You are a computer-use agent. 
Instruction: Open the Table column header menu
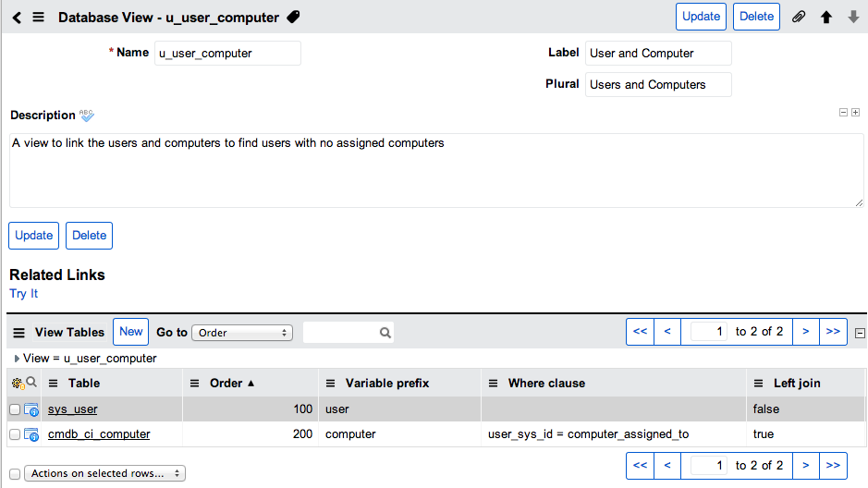(53, 384)
